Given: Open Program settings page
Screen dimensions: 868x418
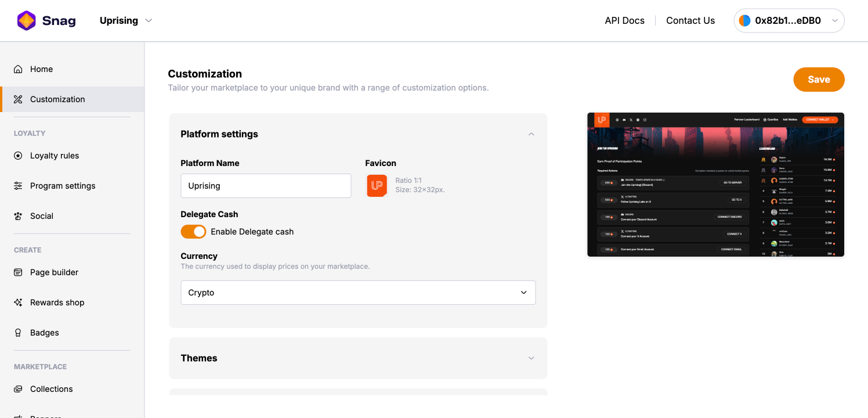Looking at the screenshot, I should (72, 186).
